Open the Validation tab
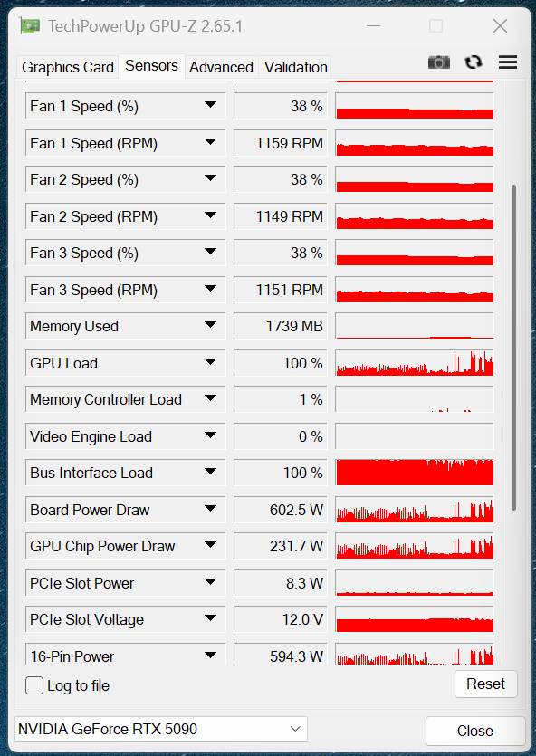The width and height of the screenshot is (536, 756). tap(295, 67)
